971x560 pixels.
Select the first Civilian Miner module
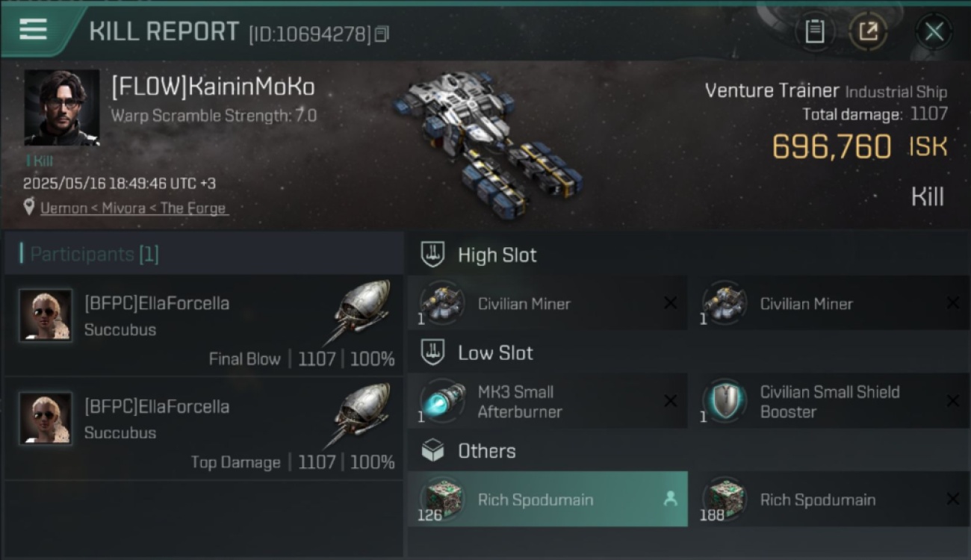[x=547, y=303]
